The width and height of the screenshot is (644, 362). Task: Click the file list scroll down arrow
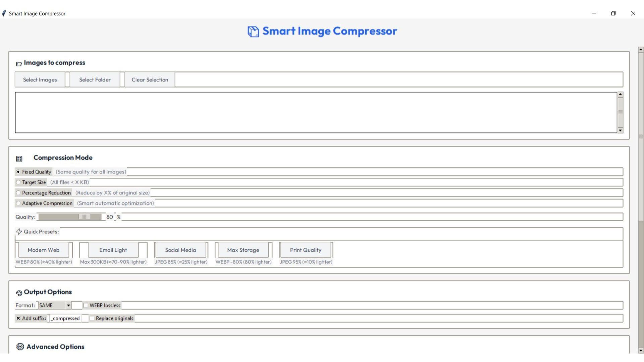620,130
